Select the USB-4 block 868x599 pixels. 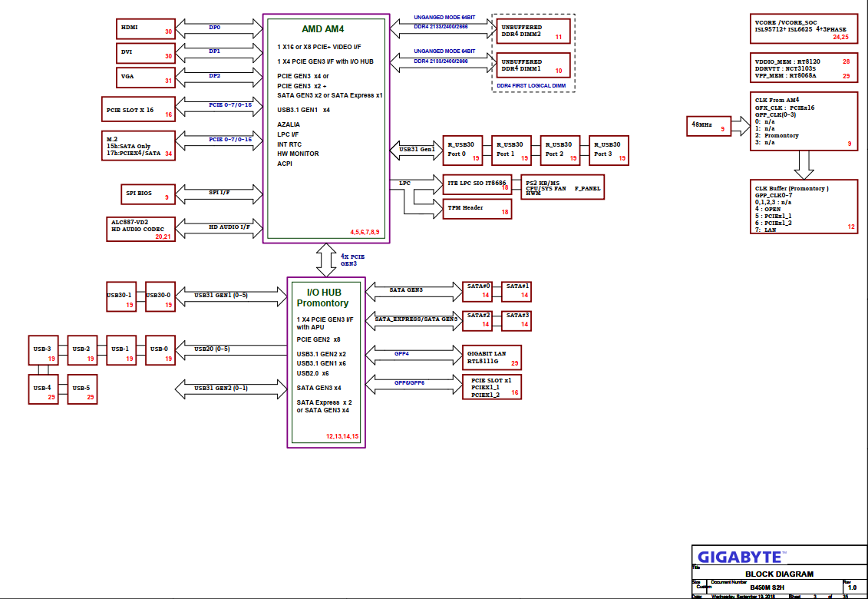(x=43, y=389)
